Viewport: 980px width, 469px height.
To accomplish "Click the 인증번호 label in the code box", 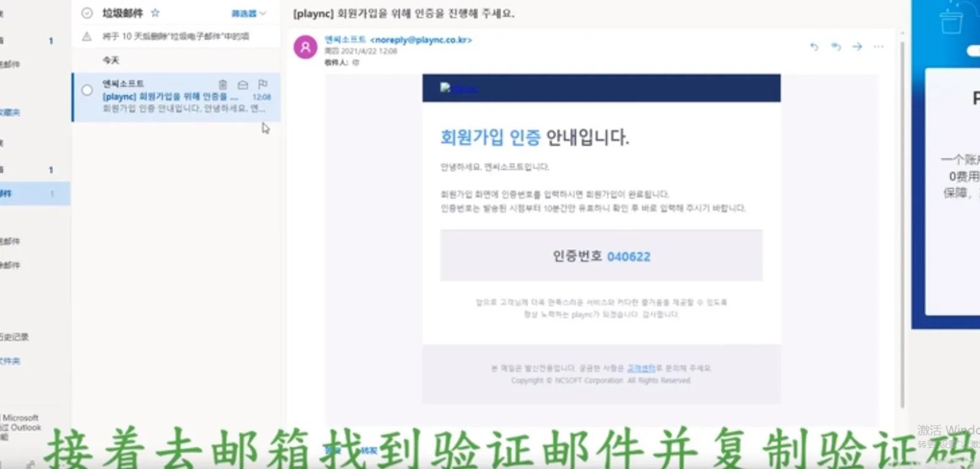I will pyautogui.click(x=577, y=256).
